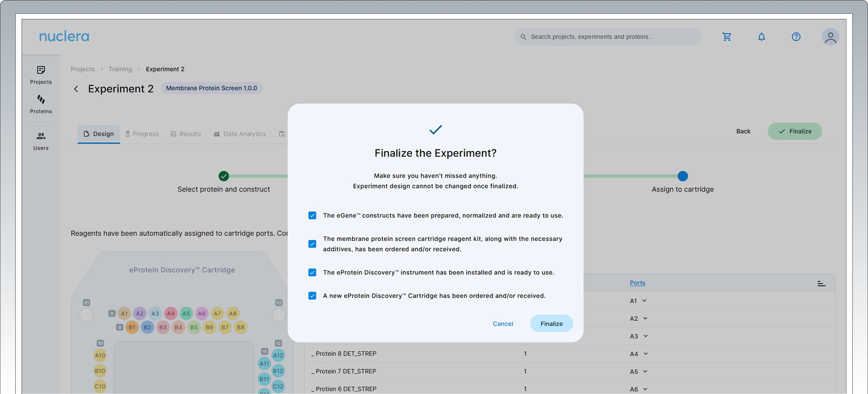Click the X2 empty cartridge port
Viewport: 868px width, 394px height.
(278, 315)
